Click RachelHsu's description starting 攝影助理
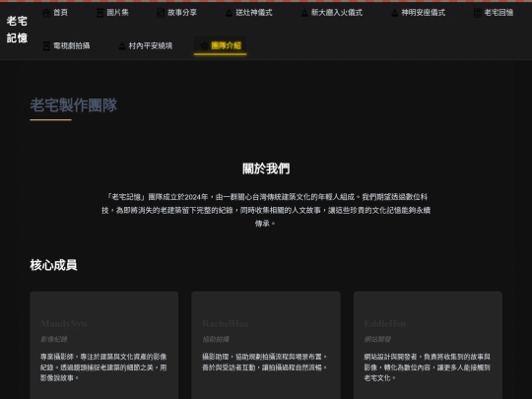The image size is (532, 399). point(265,362)
